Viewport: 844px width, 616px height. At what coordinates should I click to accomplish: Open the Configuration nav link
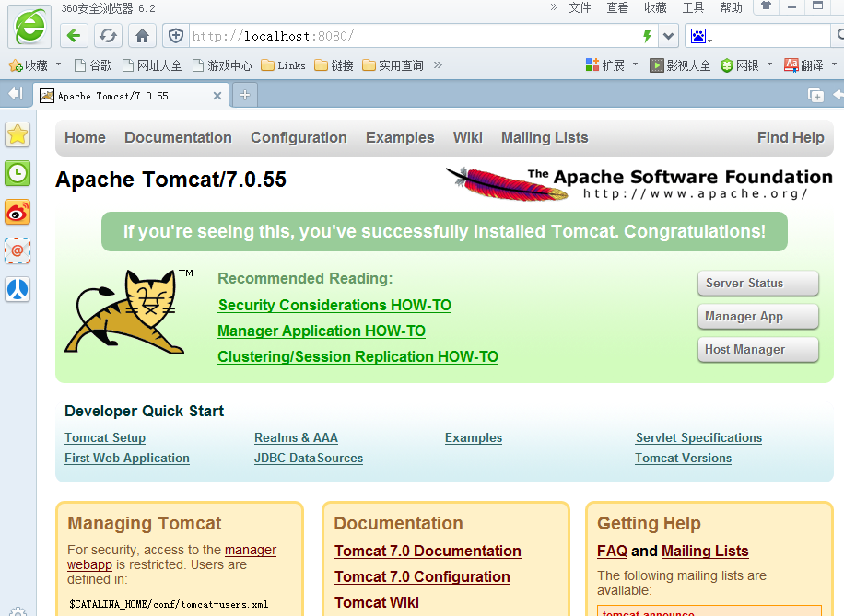(299, 138)
